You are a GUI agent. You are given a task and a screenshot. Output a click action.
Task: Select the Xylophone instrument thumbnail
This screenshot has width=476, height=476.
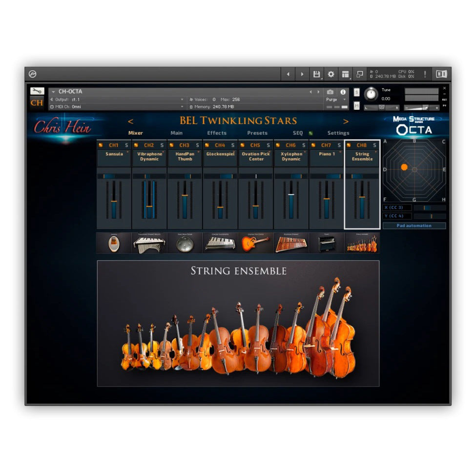coord(291,243)
